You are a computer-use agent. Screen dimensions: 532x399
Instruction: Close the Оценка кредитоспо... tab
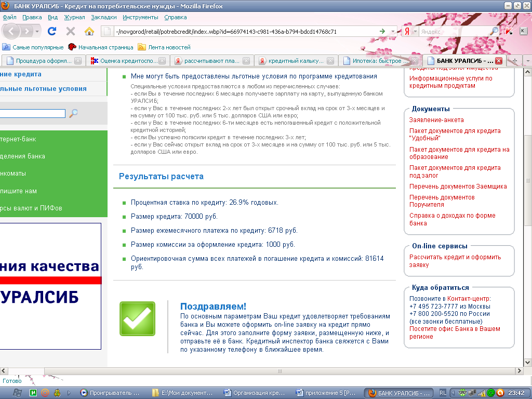tap(162, 61)
